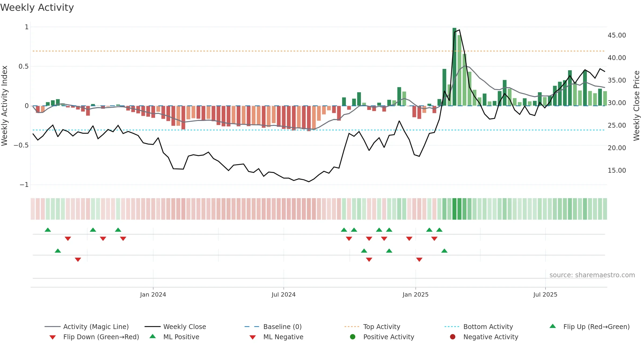Click the 45.00 price axis tick

617,35
